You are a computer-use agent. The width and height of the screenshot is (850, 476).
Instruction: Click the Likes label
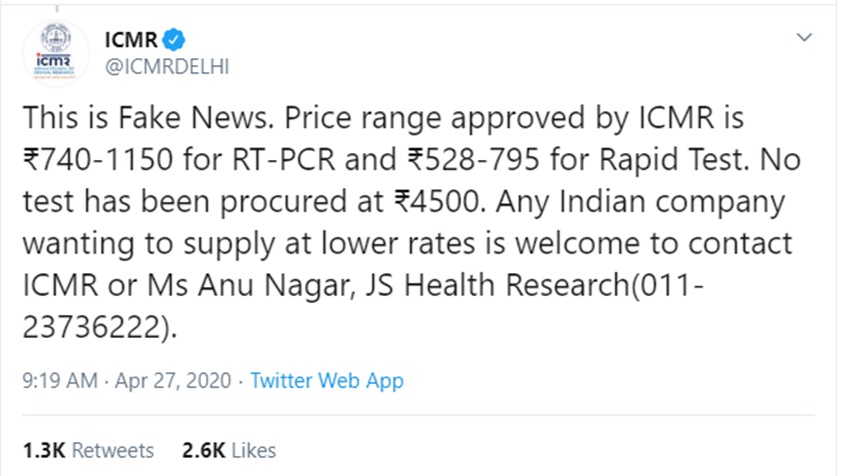point(254,451)
